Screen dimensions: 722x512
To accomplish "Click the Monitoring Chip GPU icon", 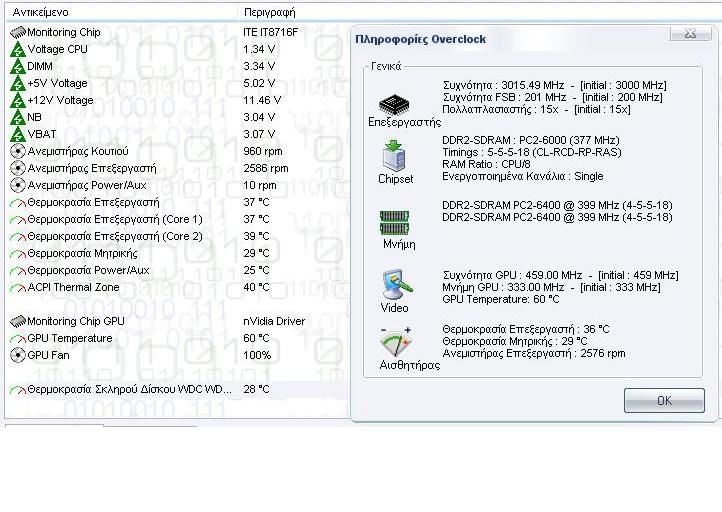I will pyautogui.click(x=17, y=321).
